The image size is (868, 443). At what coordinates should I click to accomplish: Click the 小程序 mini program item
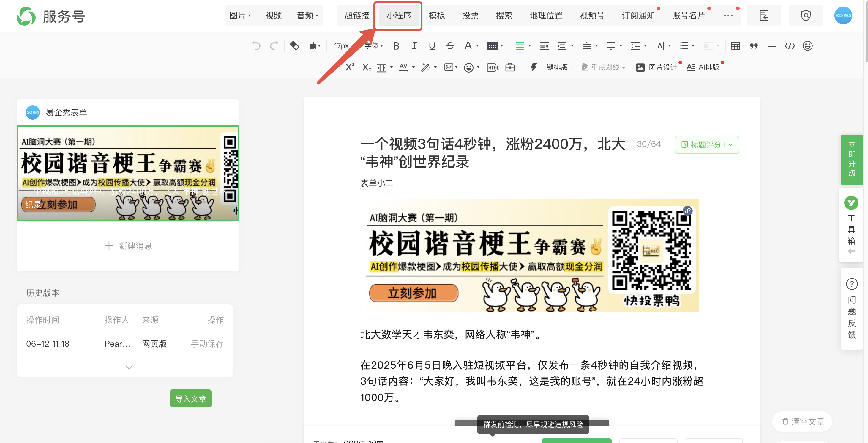click(x=399, y=15)
